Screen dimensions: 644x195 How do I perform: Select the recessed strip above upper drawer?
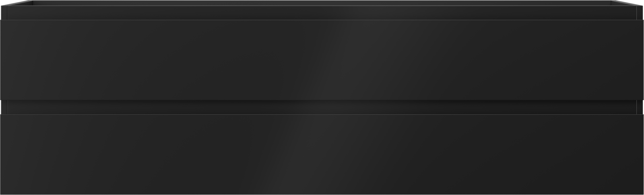click(322, 13)
